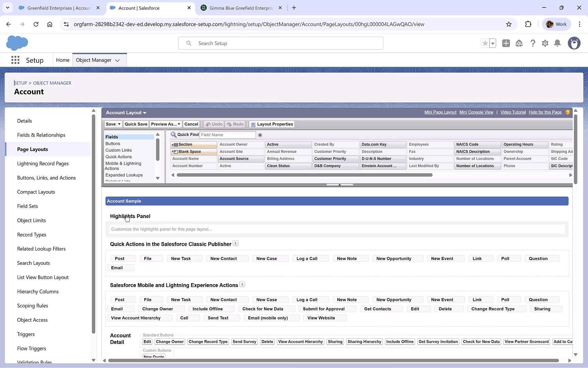Click the Salesforce cloud logo
The width and height of the screenshot is (588, 368).
tap(17, 43)
